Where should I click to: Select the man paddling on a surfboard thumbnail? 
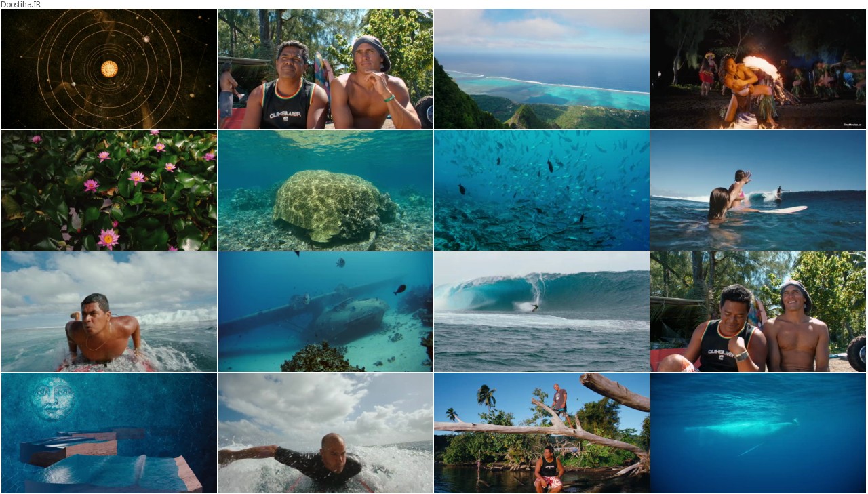coord(109,312)
